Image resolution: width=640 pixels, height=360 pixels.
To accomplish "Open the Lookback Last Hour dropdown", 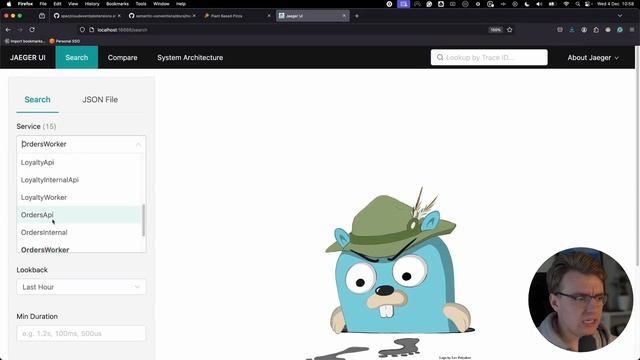I will click(81, 287).
